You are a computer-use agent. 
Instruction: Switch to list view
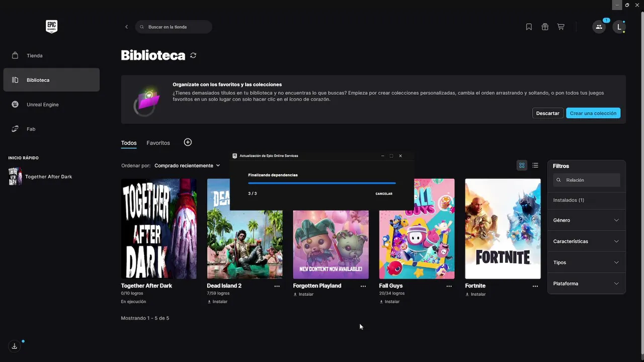[x=535, y=165]
